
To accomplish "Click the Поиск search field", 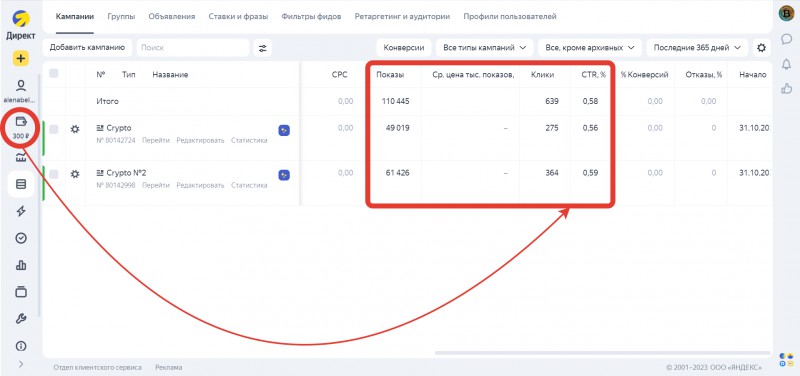I will pyautogui.click(x=193, y=47).
